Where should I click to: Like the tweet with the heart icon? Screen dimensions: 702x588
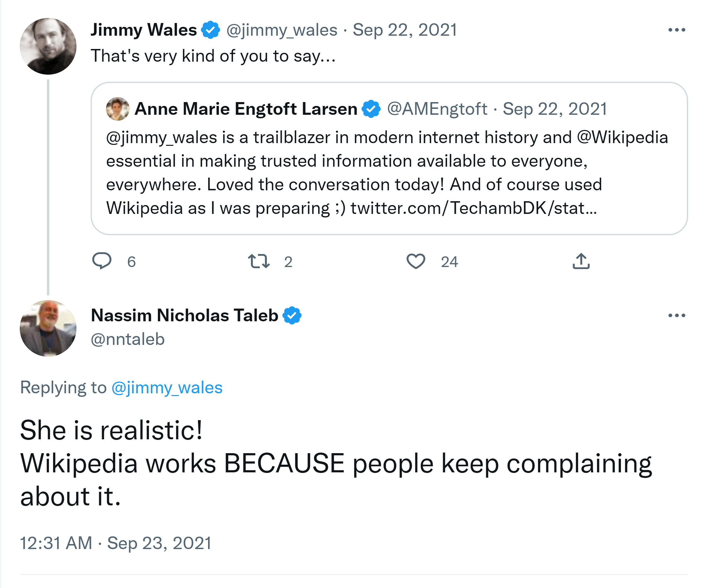[x=416, y=261]
